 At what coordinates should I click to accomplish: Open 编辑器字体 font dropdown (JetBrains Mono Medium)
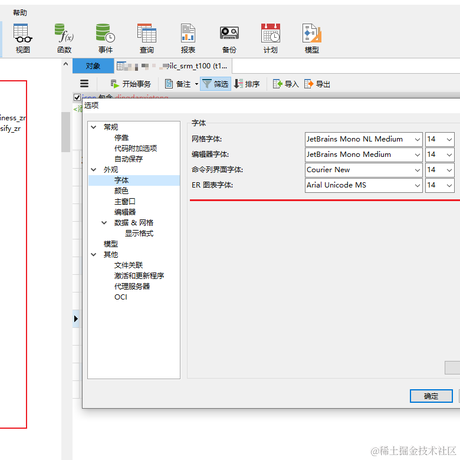(364, 154)
